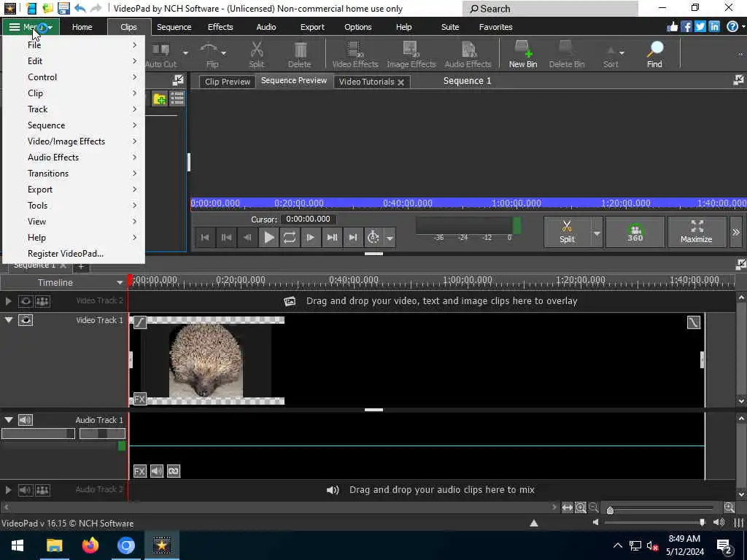
Task: Expand Audio Track 2
Action: click(9, 489)
